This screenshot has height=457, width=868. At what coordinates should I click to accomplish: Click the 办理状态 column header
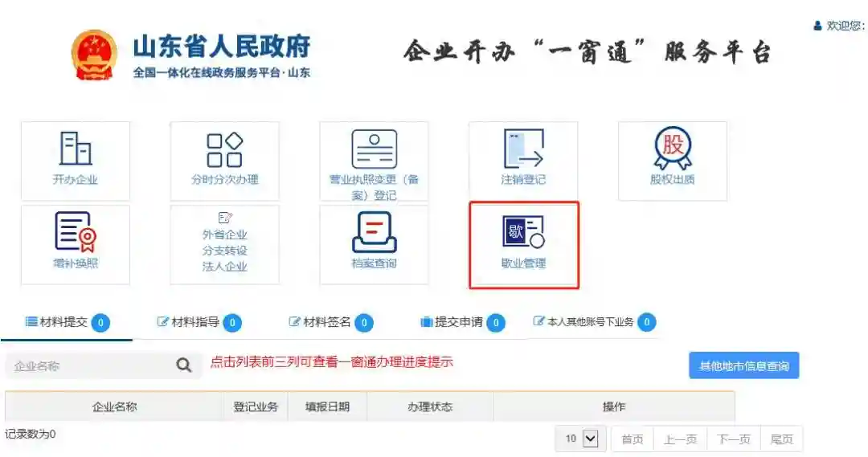(x=429, y=406)
